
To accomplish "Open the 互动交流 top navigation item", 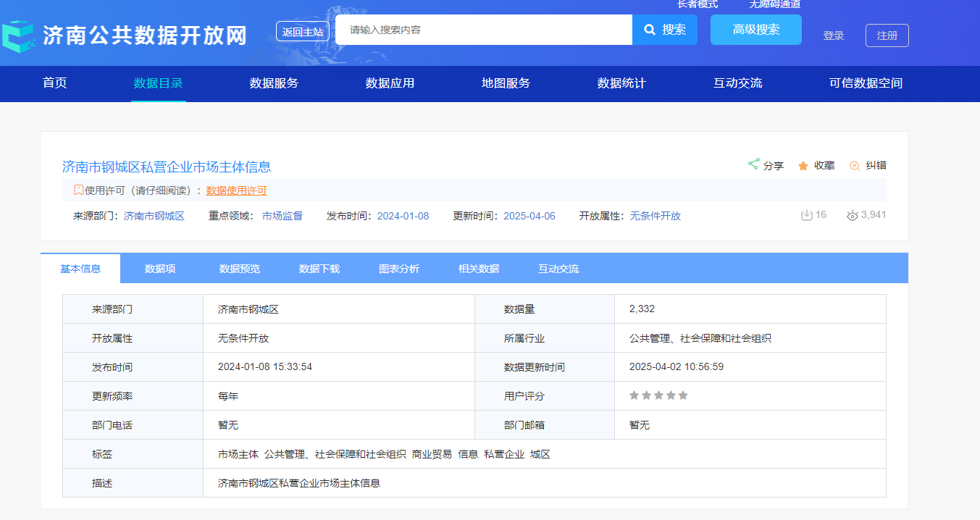I will (x=738, y=83).
